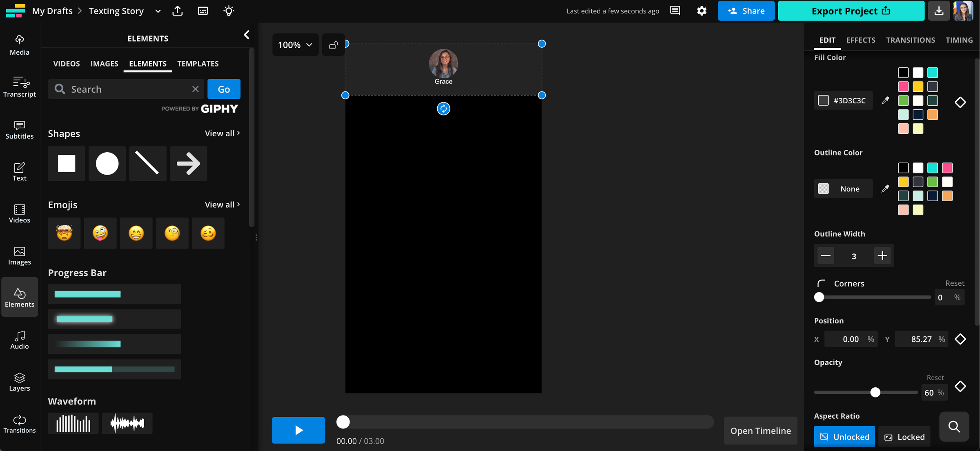This screenshot has width=980, height=451.
Task: Click the Export Project button
Action: [x=851, y=11]
